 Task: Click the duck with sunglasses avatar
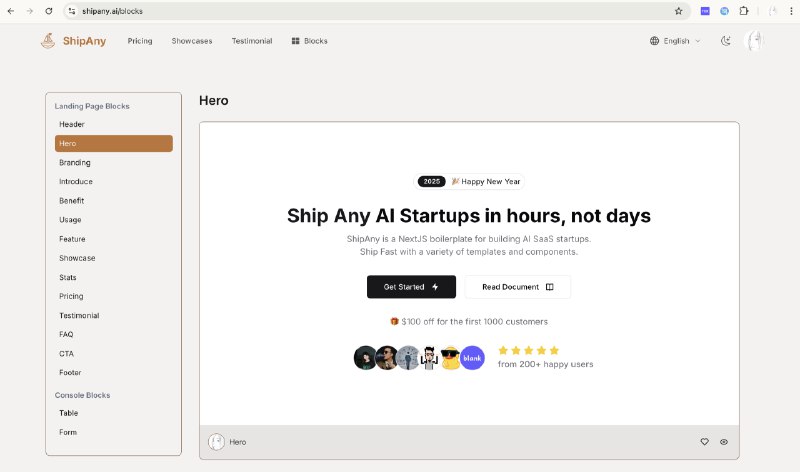[451, 358]
